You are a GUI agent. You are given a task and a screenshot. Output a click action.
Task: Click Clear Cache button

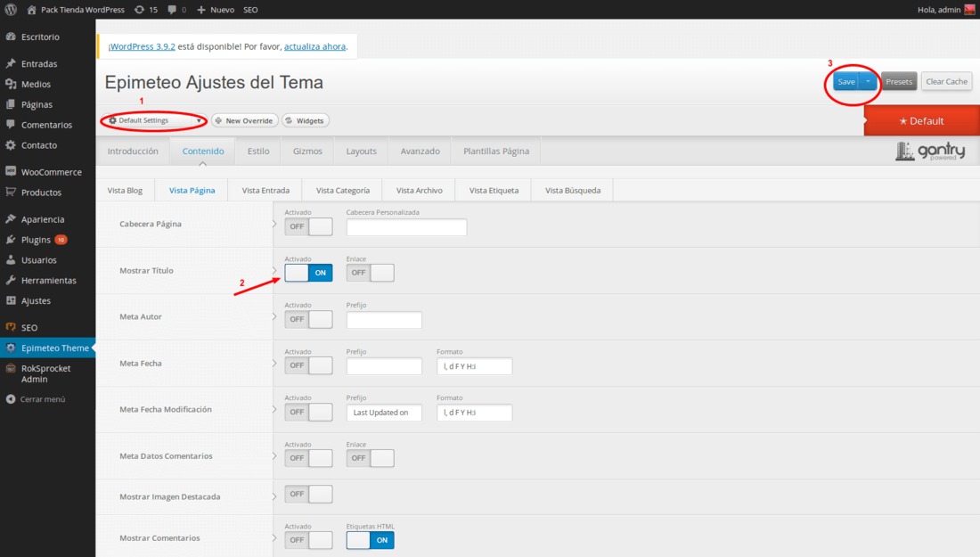pyautogui.click(x=946, y=81)
